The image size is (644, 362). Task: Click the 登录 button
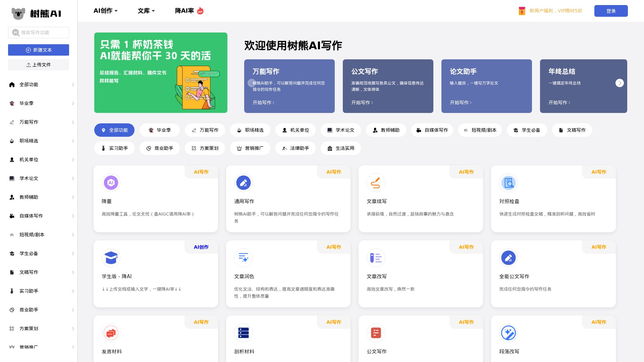click(x=611, y=11)
